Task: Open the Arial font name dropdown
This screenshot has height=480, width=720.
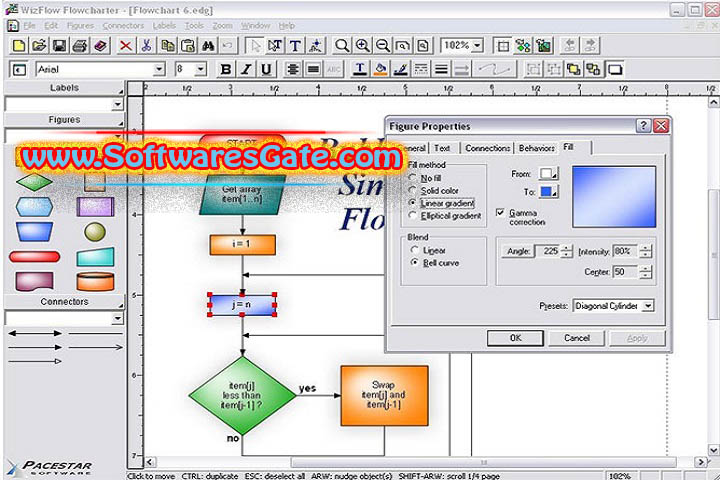Action: (159, 69)
